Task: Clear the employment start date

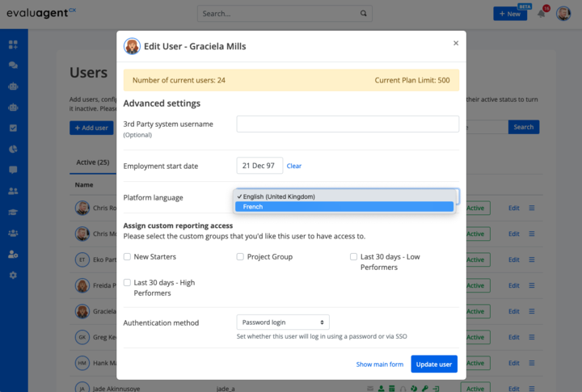Action: [x=294, y=166]
